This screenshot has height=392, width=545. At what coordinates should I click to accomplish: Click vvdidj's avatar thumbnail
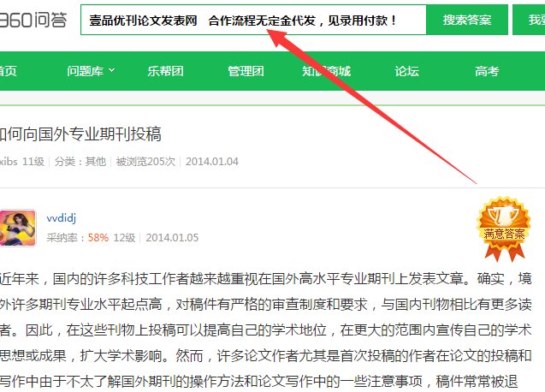tap(17, 228)
